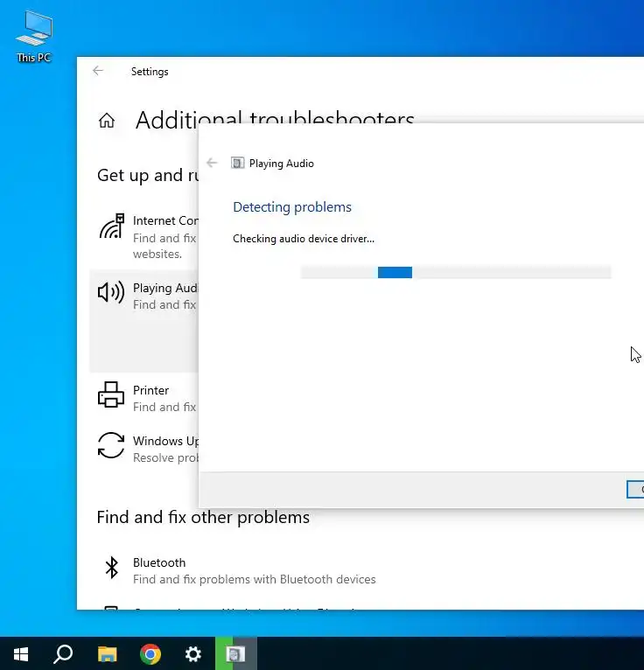Screen dimensions: 644x670
Task: Click the 'Checking audio device driver...' status text
Action: click(x=304, y=239)
